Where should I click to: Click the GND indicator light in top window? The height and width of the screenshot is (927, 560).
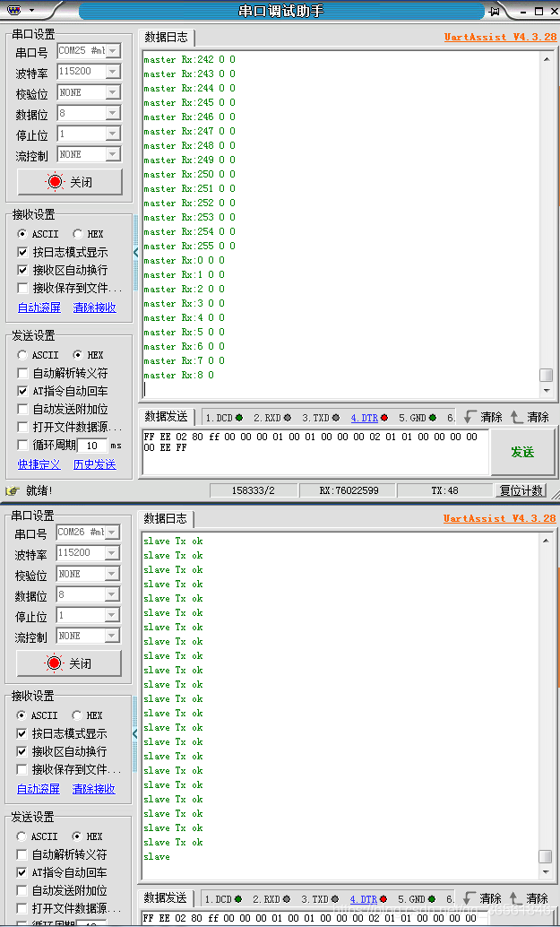click(433, 418)
